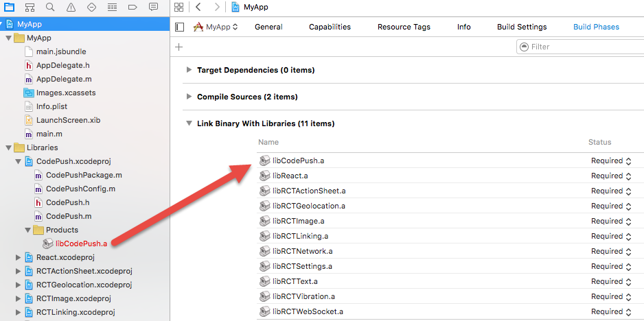The height and width of the screenshot is (321, 644).
Task: Expand the Target Dependencies section
Action: (x=189, y=70)
